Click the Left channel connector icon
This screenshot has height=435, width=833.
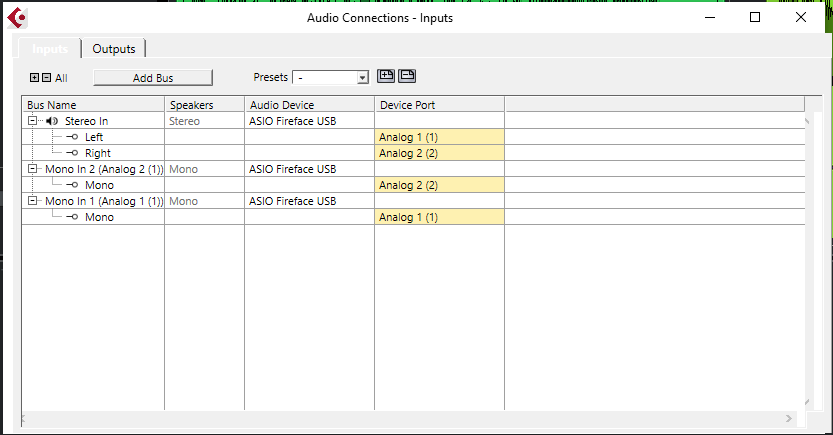tap(72, 137)
